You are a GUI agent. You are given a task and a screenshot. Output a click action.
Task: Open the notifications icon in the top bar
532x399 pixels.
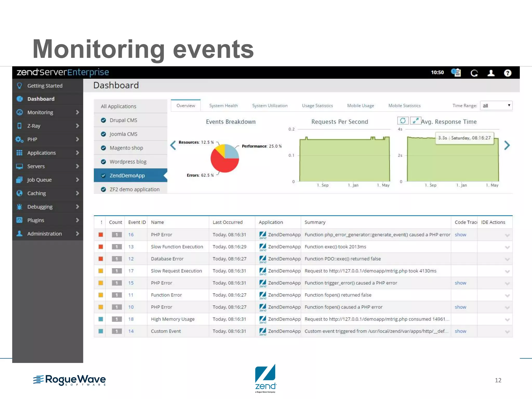pos(456,72)
